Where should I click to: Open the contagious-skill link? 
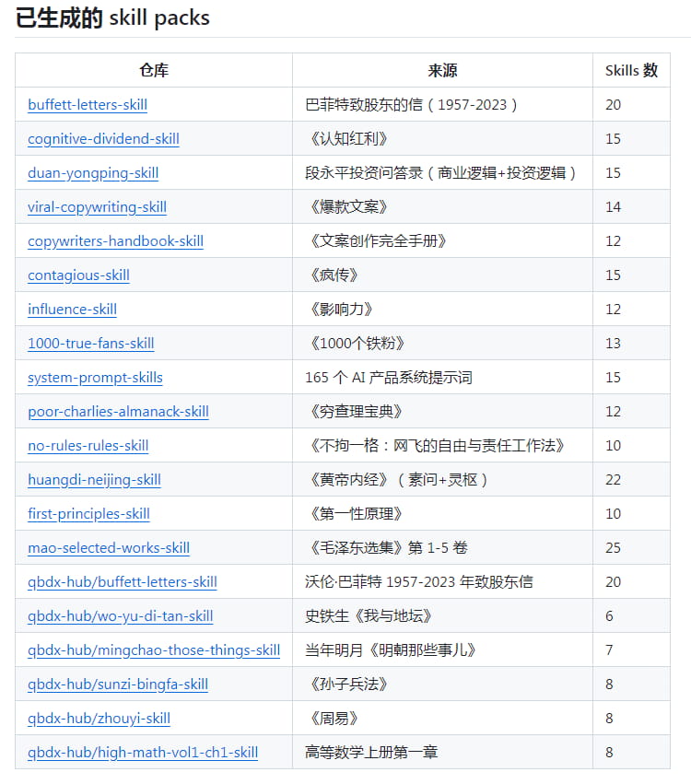78,275
